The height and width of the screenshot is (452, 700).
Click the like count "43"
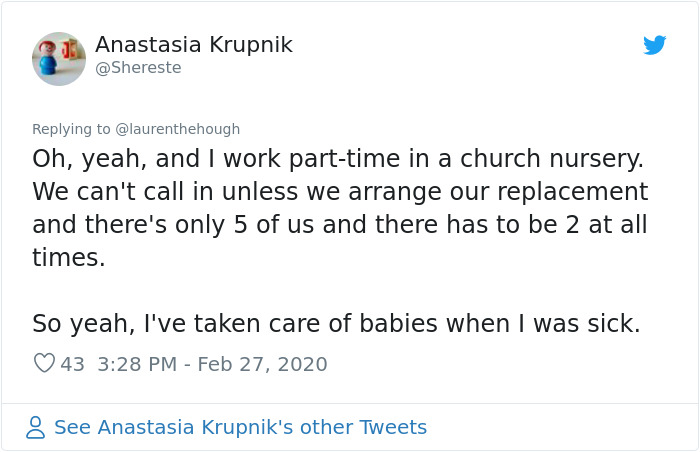pos(73,364)
